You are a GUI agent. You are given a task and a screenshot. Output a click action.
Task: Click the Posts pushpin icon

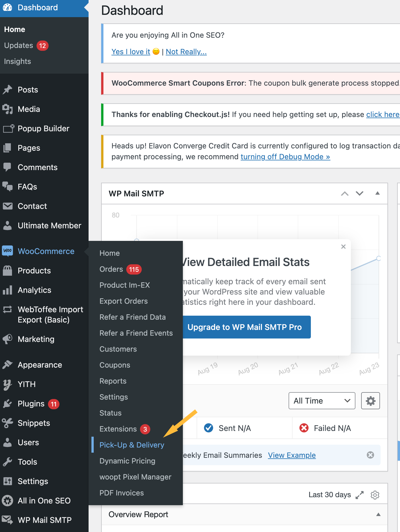(x=7, y=90)
